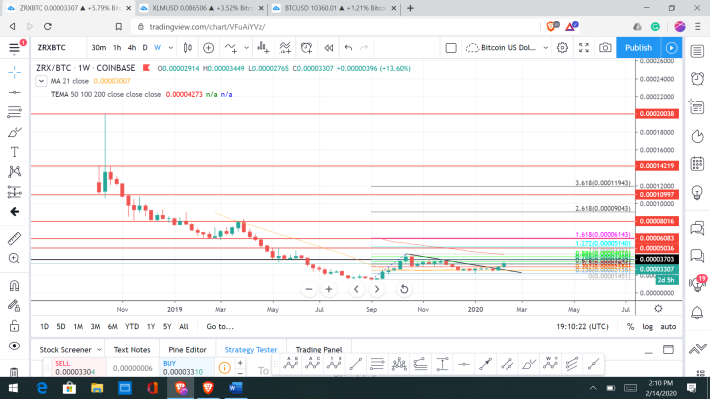Open the layout selection square icon
Screen dimensions: 710x399
[x=451, y=48]
